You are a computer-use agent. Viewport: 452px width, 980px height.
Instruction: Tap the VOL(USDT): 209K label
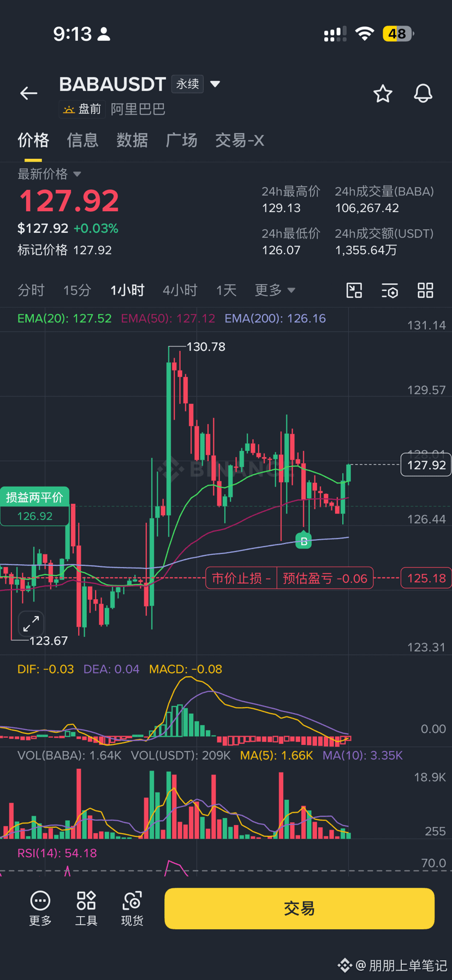point(181,755)
